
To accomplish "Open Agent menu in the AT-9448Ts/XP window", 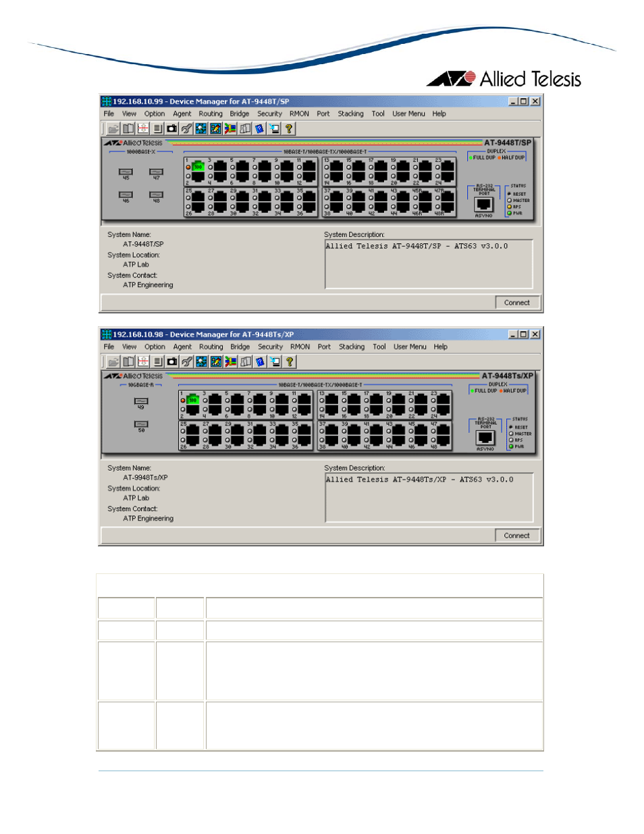I will pyautogui.click(x=182, y=346).
